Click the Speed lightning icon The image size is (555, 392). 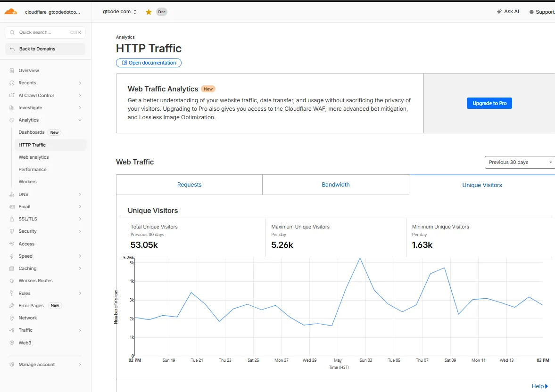pyautogui.click(x=12, y=256)
